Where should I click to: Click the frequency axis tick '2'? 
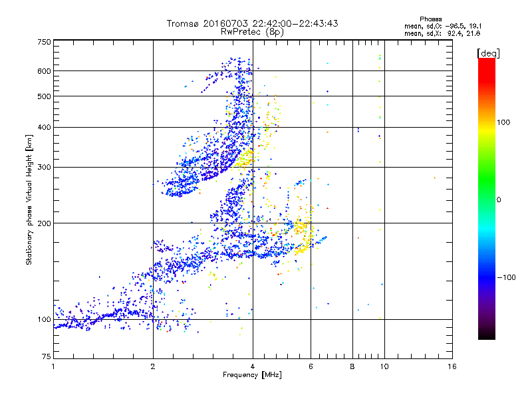click(153, 366)
